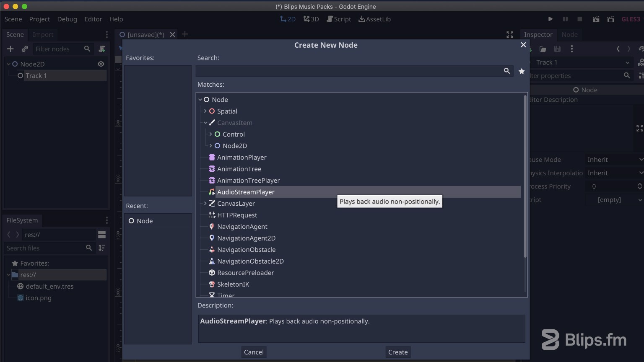Image resolution: width=644 pixels, height=362 pixels.
Task: Select NavigationAgent2D node type
Action: point(246,238)
